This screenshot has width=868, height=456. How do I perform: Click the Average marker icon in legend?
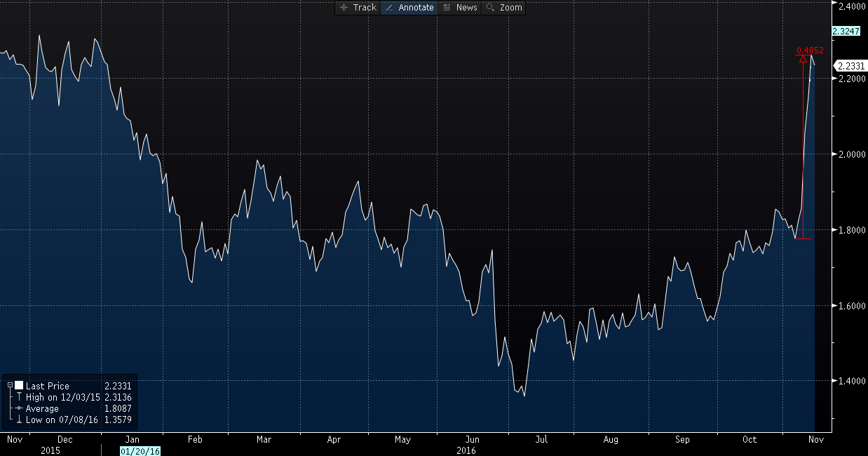click(19, 408)
